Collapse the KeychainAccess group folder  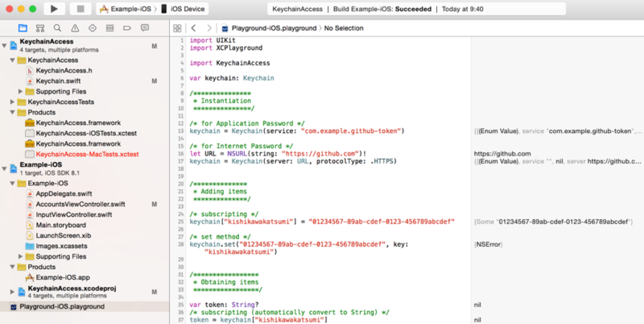[12, 60]
